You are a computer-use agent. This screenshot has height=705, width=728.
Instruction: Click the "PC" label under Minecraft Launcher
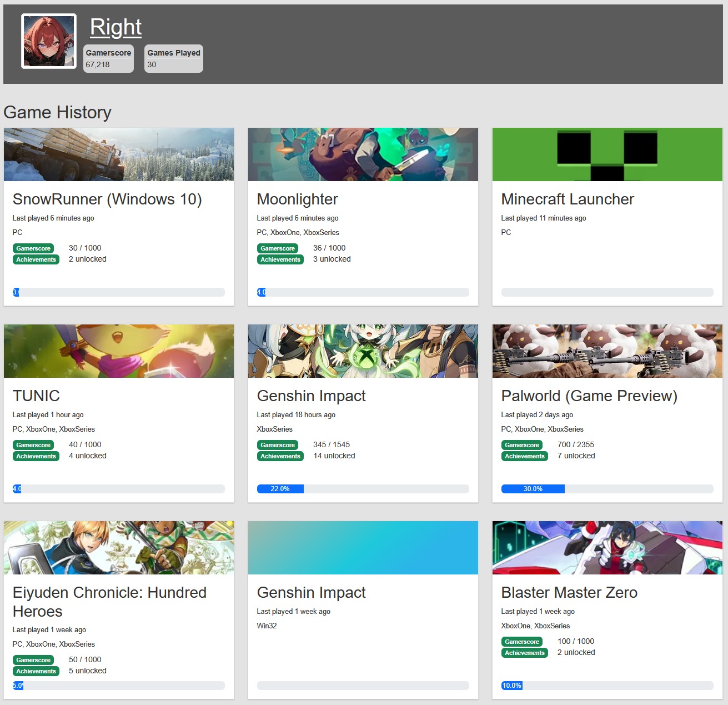(506, 232)
